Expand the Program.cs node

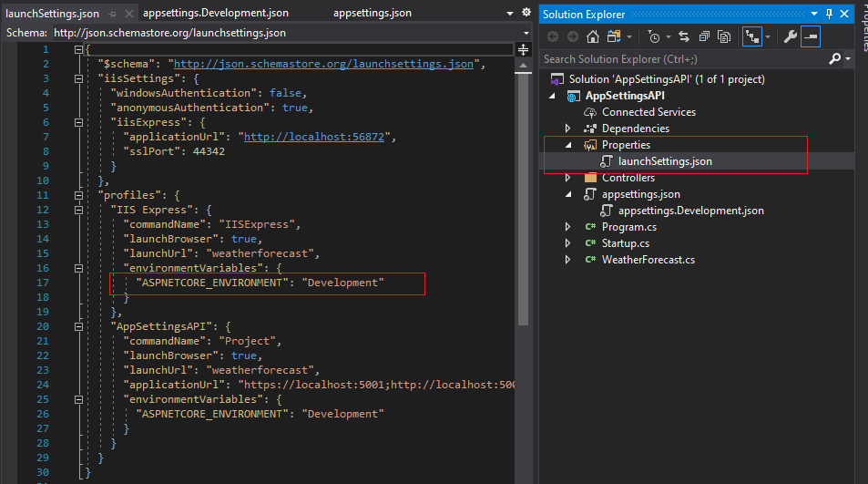coord(567,227)
